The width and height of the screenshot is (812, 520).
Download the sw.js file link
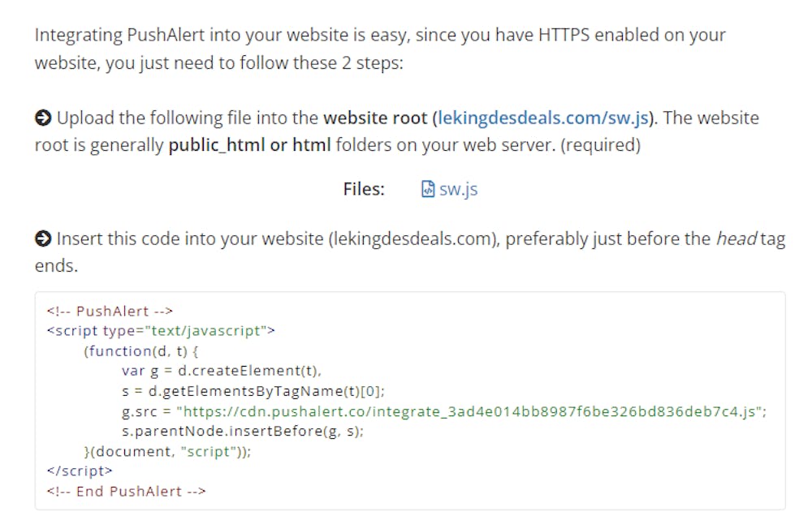pyautogui.click(x=458, y=189)
